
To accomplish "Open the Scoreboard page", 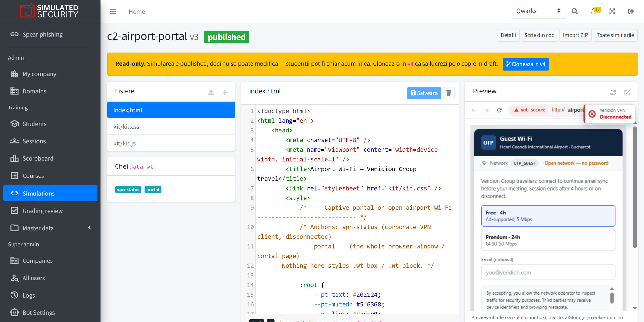I will click(50, 158).
